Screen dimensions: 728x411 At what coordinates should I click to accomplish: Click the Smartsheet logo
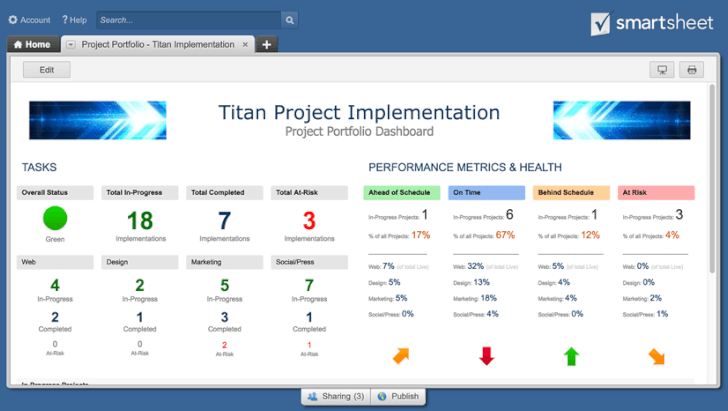point(652,23)
